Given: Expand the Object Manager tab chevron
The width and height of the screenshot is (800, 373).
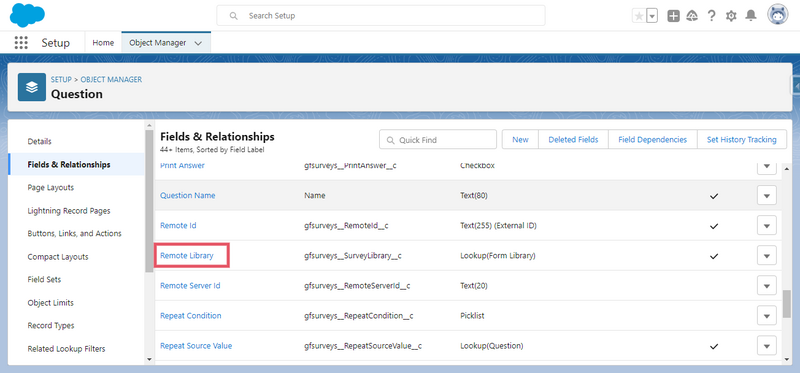Looking at the screenshot, I should [x=198, y=43].
